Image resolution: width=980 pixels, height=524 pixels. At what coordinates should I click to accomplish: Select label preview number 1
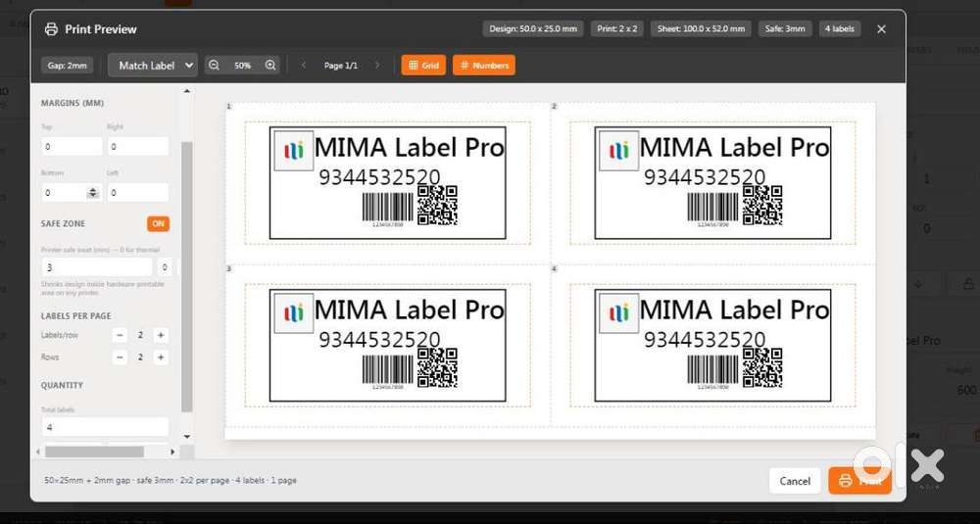[x=387, y=182]
